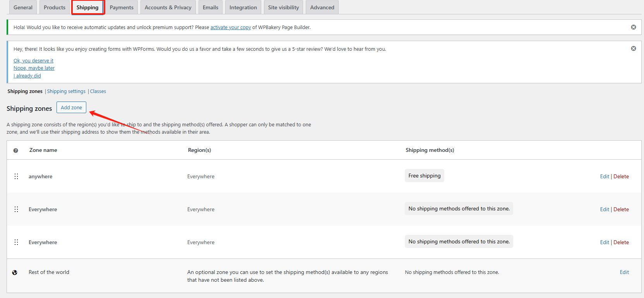
Task: Click the anywhere zone name
Action: click(x=40, y=176)
